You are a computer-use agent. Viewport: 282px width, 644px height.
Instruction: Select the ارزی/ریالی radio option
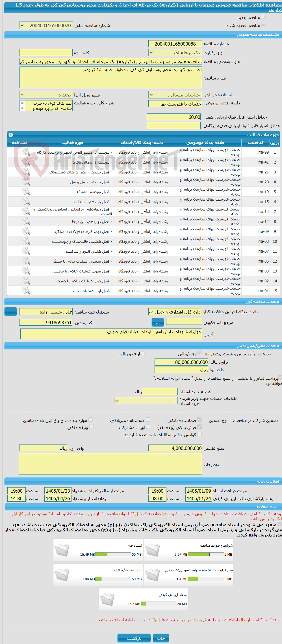coord(200,353)
